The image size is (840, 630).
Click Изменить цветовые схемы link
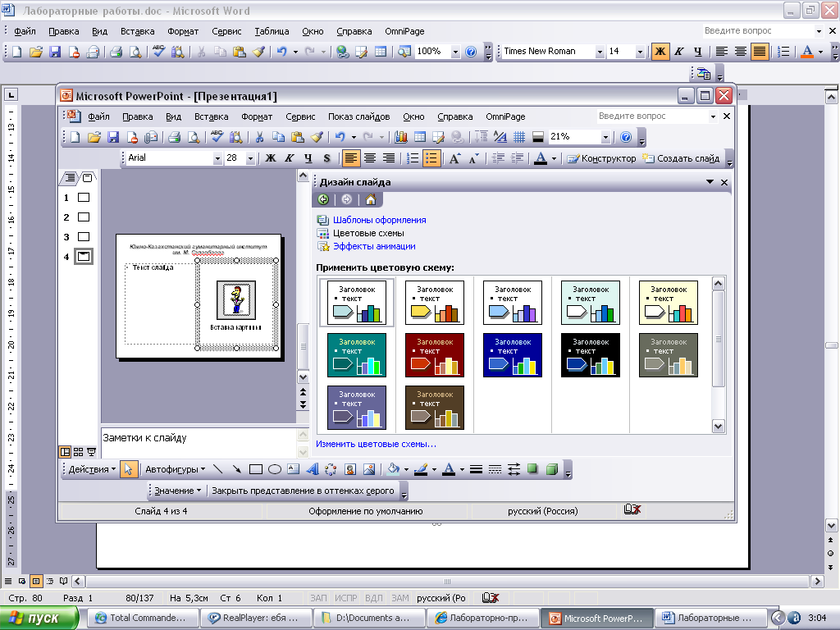click(x=376, y=444)
